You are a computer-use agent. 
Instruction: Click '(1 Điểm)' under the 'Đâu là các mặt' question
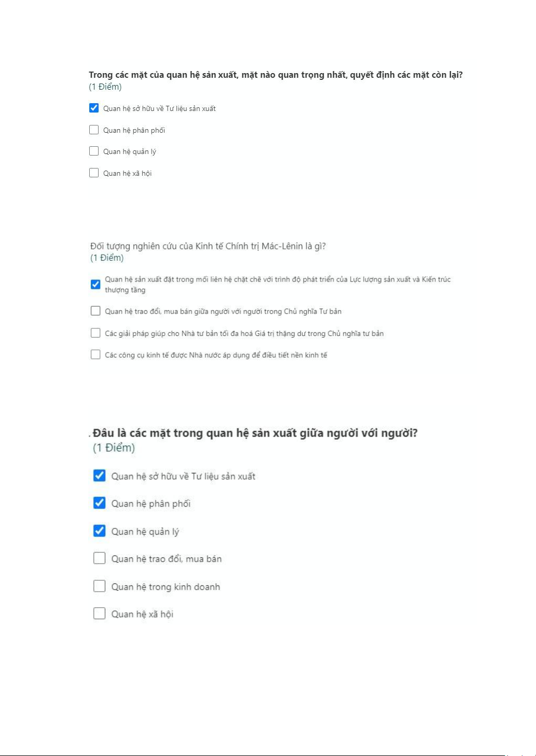click(x=114, y=448)
